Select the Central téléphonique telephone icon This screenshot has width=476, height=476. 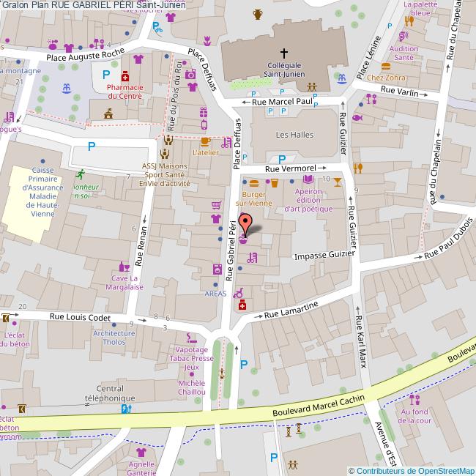click(127, 409)
